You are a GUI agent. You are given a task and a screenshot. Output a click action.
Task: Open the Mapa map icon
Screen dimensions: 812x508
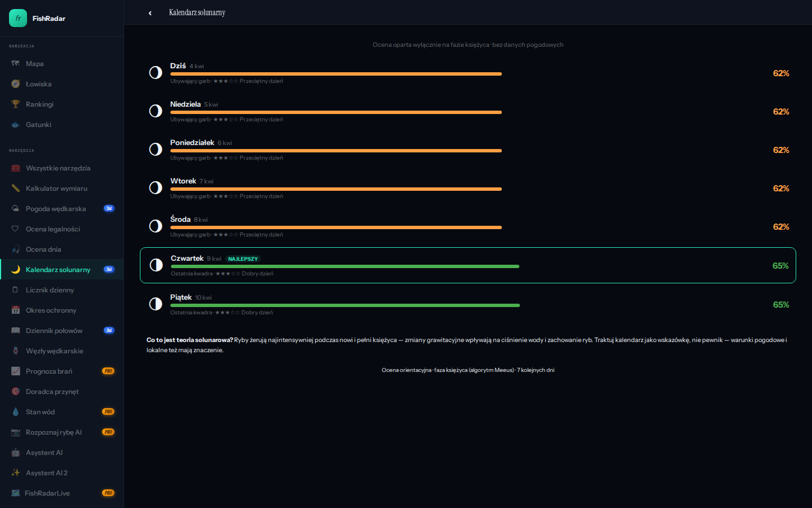15,64
